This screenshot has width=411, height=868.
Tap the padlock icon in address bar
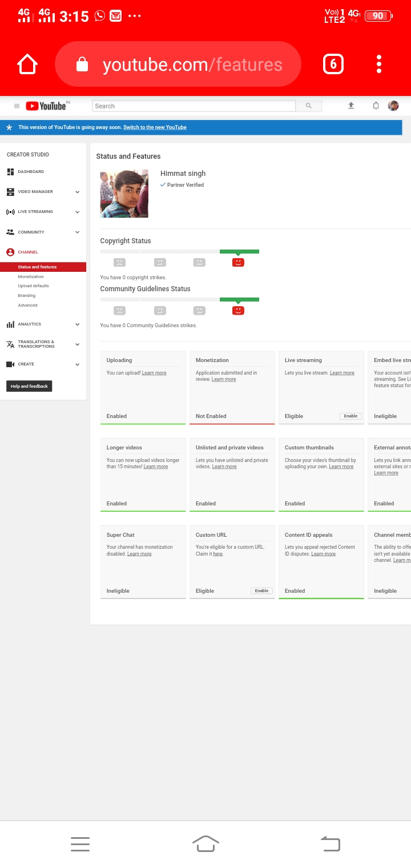pos(82,64)
